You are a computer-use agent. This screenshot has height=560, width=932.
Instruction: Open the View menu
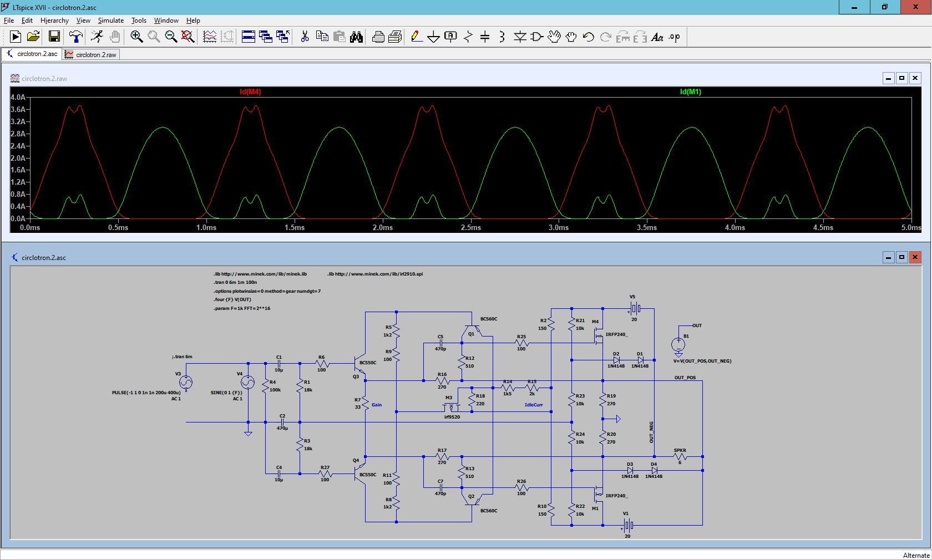click(83, 21)
